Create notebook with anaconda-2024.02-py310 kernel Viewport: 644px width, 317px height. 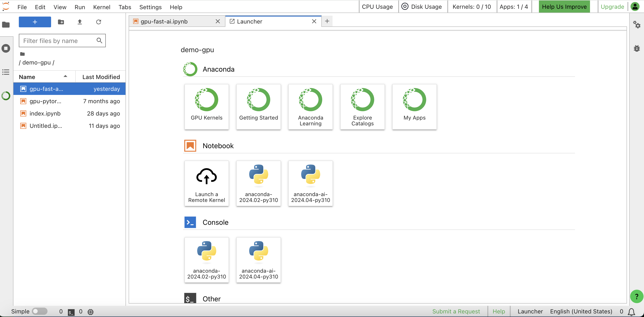click(x=259, y=183)
